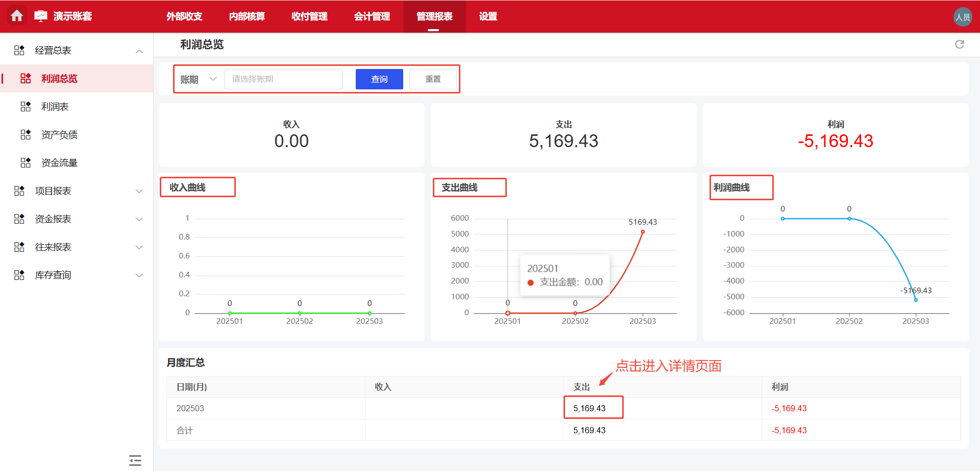
Task: Click the home icon on the red navbar
Action: coord(17,16)
